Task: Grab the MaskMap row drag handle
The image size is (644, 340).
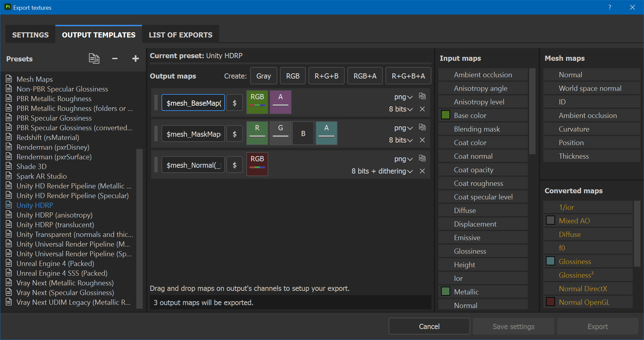Action: pos(156,133)
